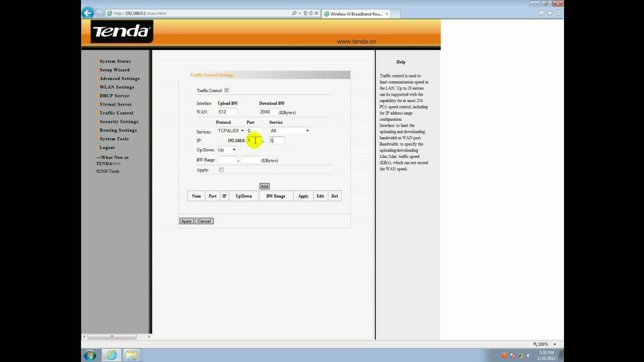Click the BW Range minimum field
This screenshot has height=362, width=644.
227,160
